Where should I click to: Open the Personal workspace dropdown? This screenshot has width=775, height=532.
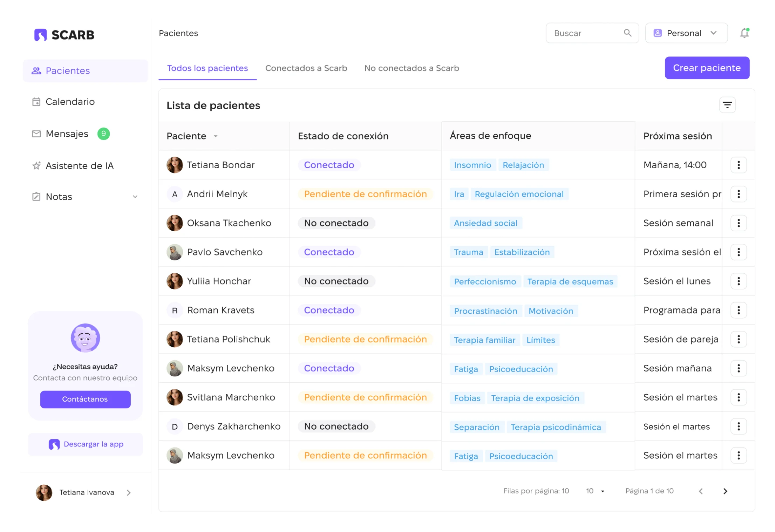(x=686, y=33)
